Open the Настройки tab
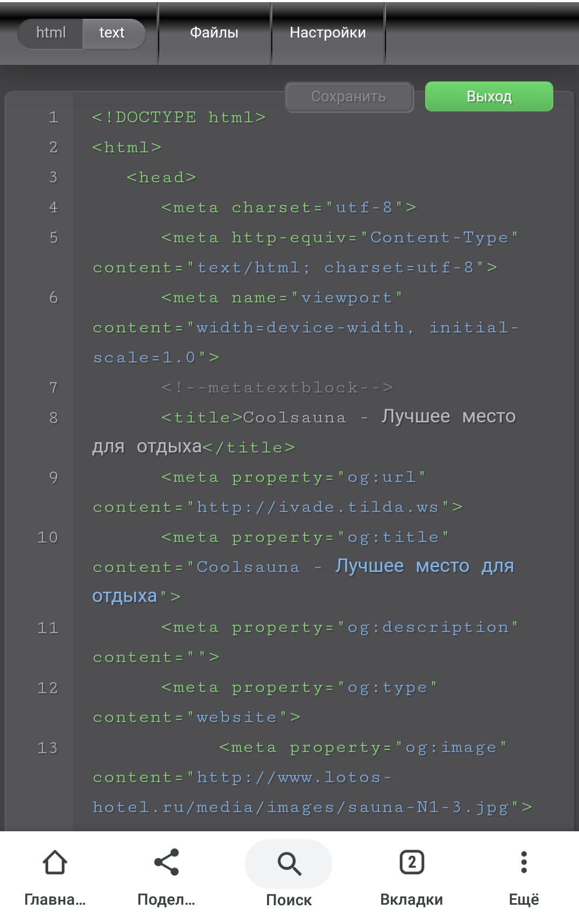The image size is (579, 924). point(328,33)
